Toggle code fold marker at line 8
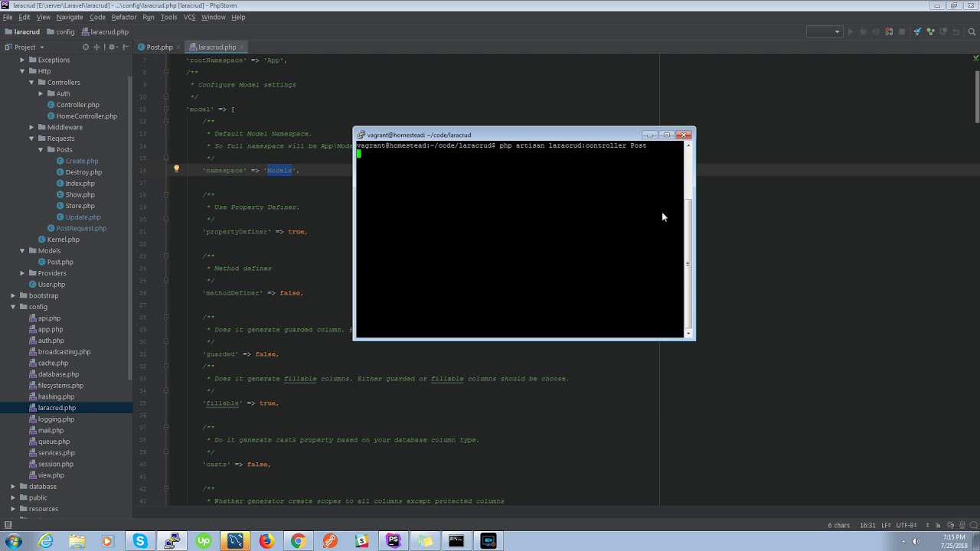 (x=166, y=73)
